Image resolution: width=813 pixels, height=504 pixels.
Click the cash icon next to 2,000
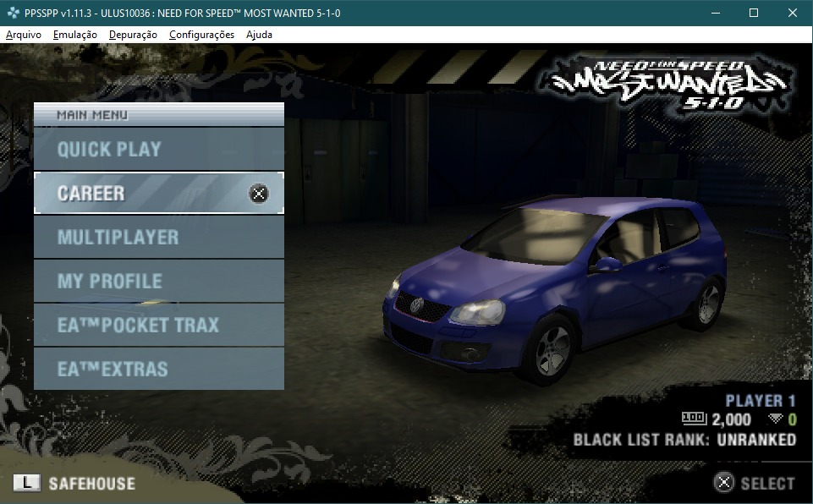[694, 418]
